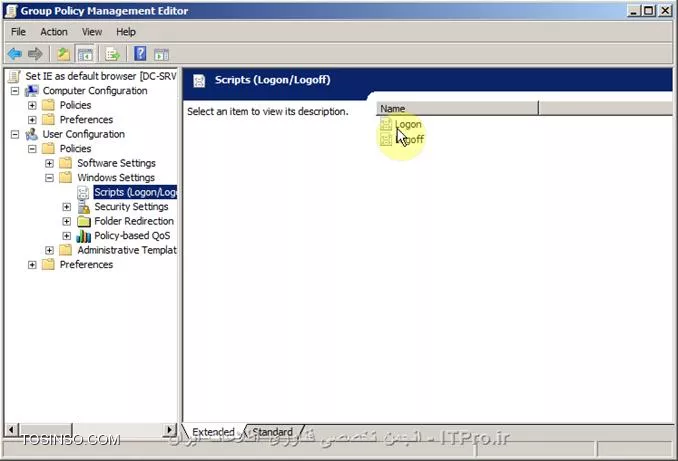This screenshot has height=461, width=678.
Task: Click the Back arrow toolbar icon
Action: [x=14, y=54]
